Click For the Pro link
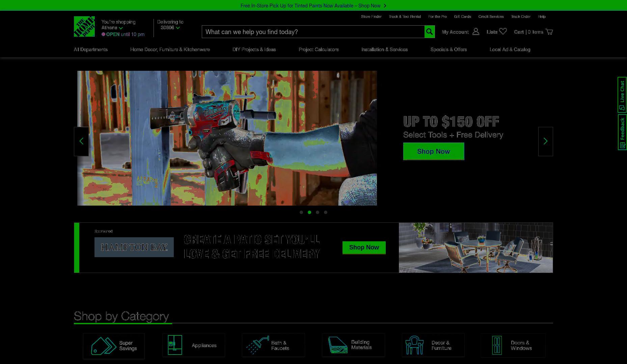 [437, 17]
